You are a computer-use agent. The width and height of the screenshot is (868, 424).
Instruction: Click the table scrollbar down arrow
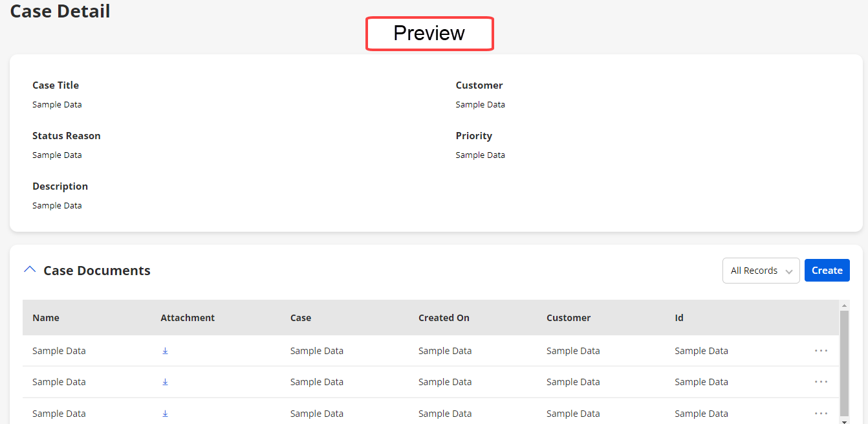[844, 421]
